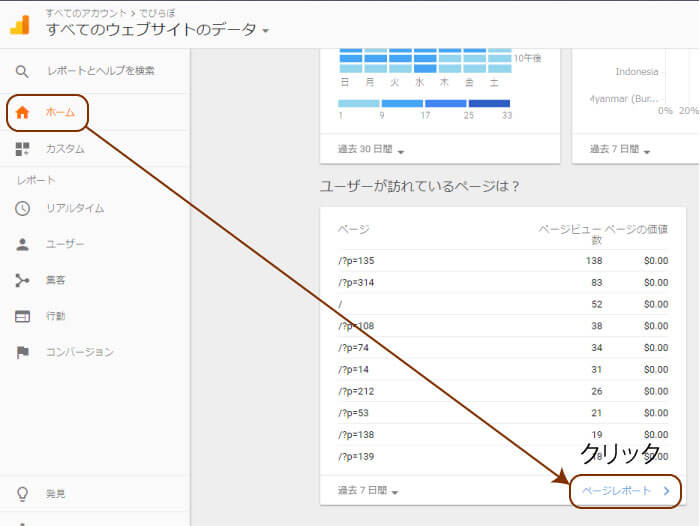Click the 集客 acquisition arrows icon
Screen dimensions: 700x526
(x=22, y=280)
